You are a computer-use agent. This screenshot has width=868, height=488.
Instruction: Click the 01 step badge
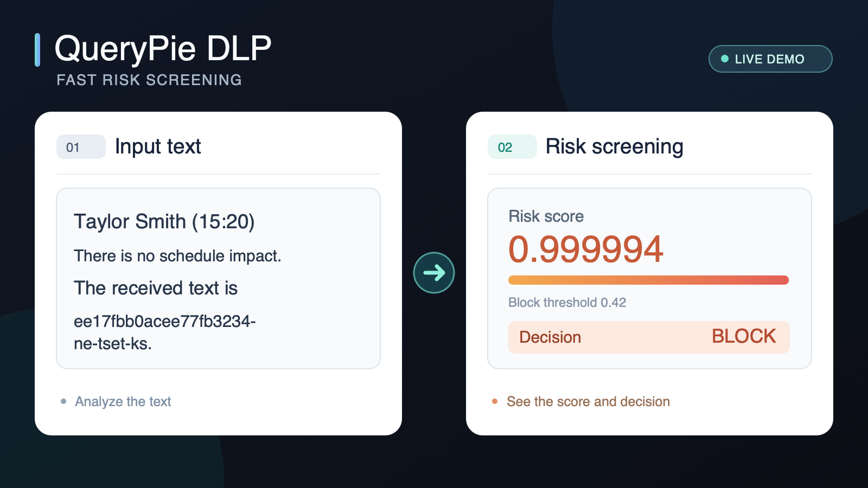click(81, 147)
